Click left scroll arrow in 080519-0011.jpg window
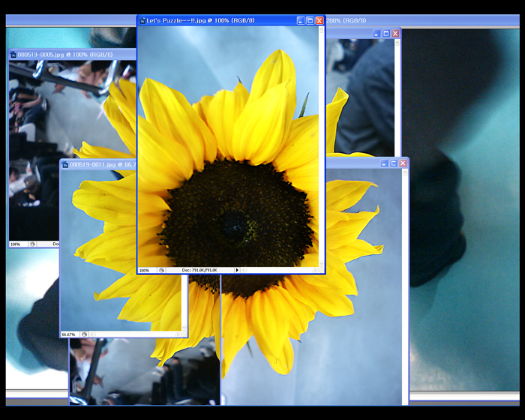Screen dimensions: 525x420 [93, 334]
